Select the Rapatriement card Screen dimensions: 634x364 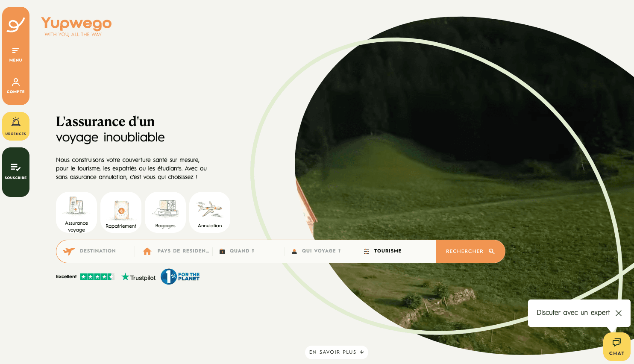click(121, 212)
